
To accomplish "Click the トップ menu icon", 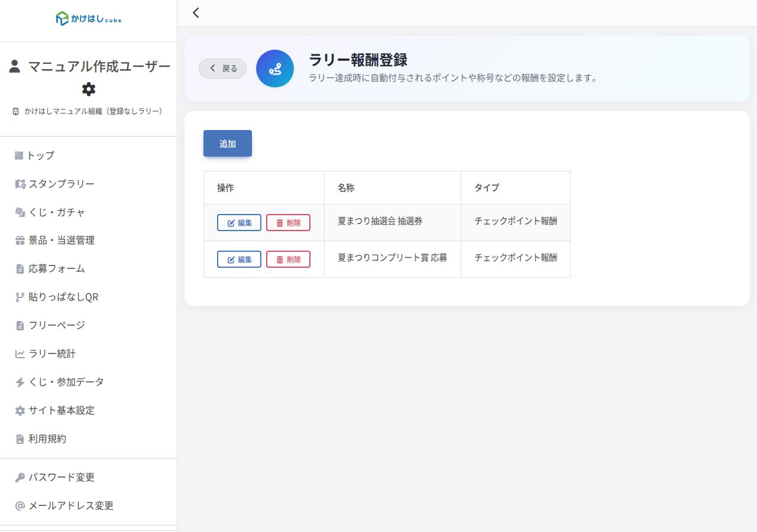I will tap(19, 155).
